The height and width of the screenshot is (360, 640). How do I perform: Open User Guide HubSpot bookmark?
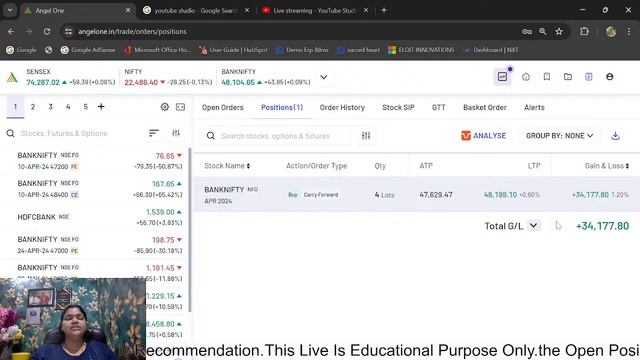[233, 50]
